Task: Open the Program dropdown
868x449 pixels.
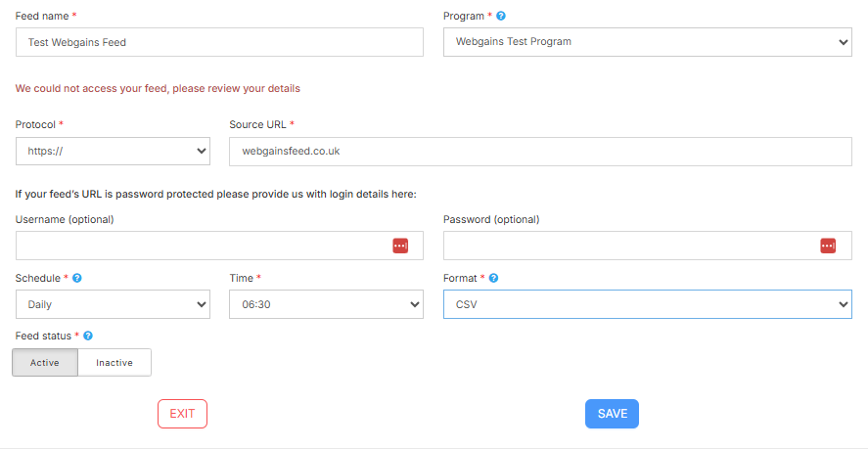Action: (647, 42)
